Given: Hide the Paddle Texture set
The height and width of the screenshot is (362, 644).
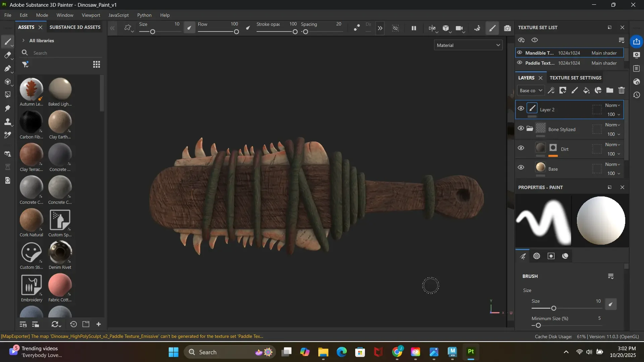Looking at the screenshot, I should click(x=520, y=63).
